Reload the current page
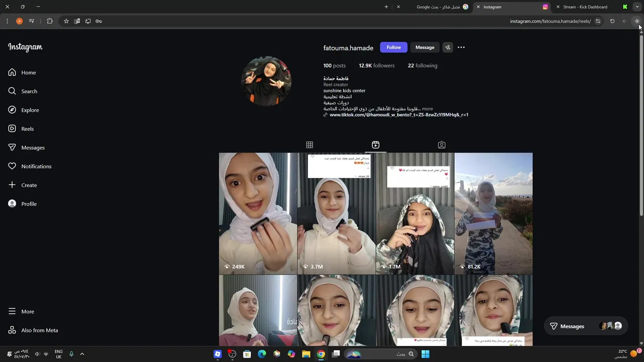Image resolution: width=644 pixels, height=362 pixels. 612,21
